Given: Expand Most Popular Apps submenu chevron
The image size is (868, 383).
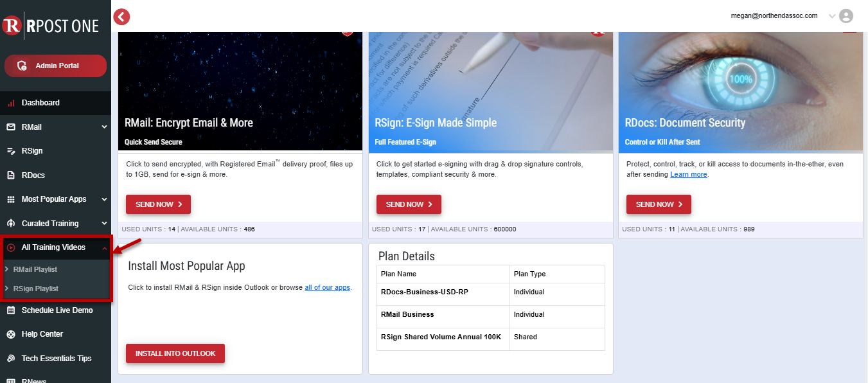Looking at the screenshot, I should coord(104,199).
